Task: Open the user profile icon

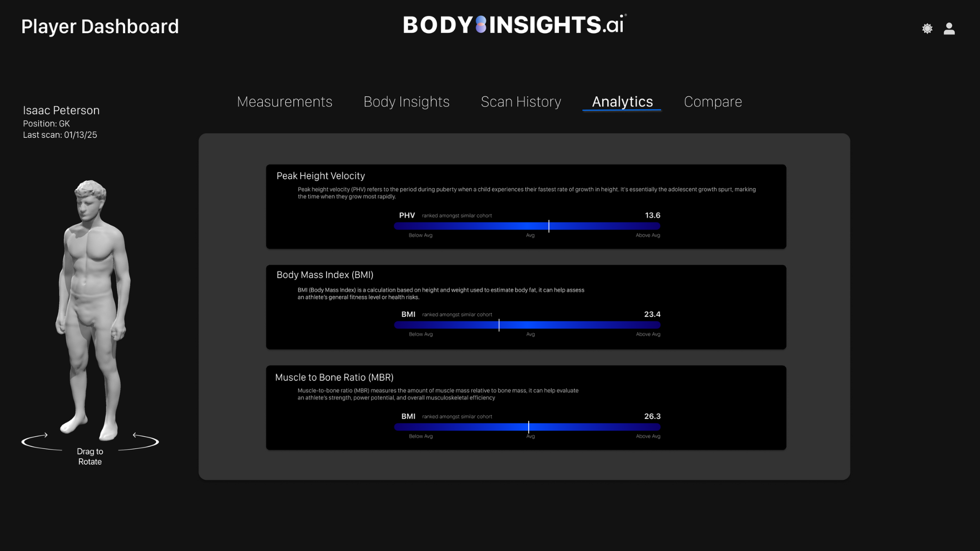Action: pos(949,29)
